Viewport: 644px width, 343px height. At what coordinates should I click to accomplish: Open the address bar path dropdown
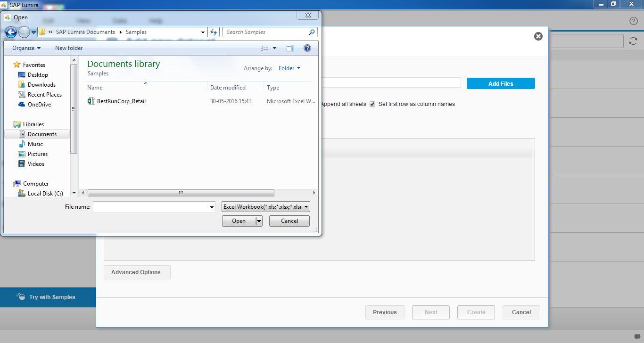[x=203, y=32]
